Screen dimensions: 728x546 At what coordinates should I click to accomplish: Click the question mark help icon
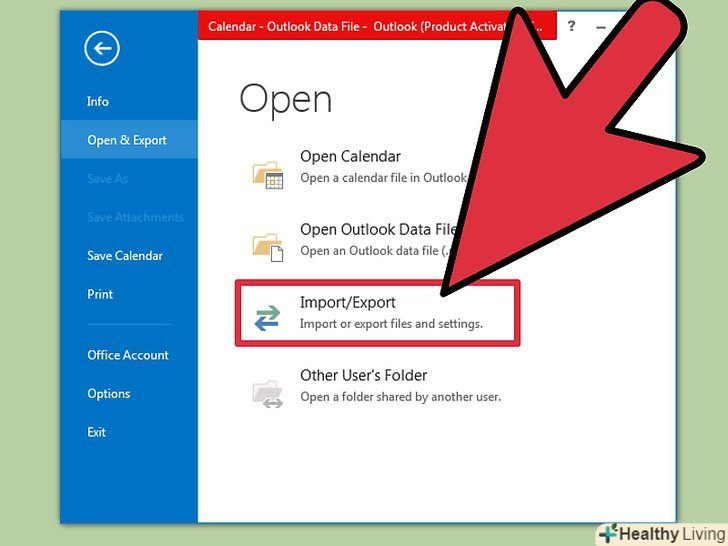pos(572,26)
